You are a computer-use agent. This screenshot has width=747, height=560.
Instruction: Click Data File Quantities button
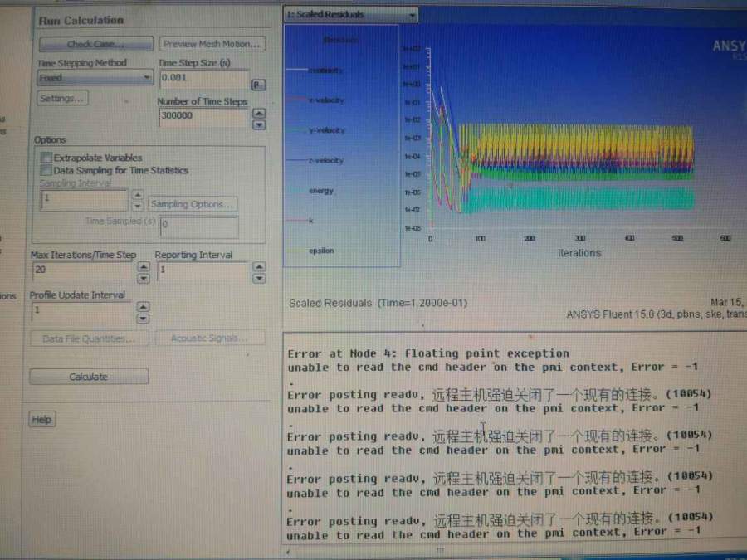(x=89, y=339)
